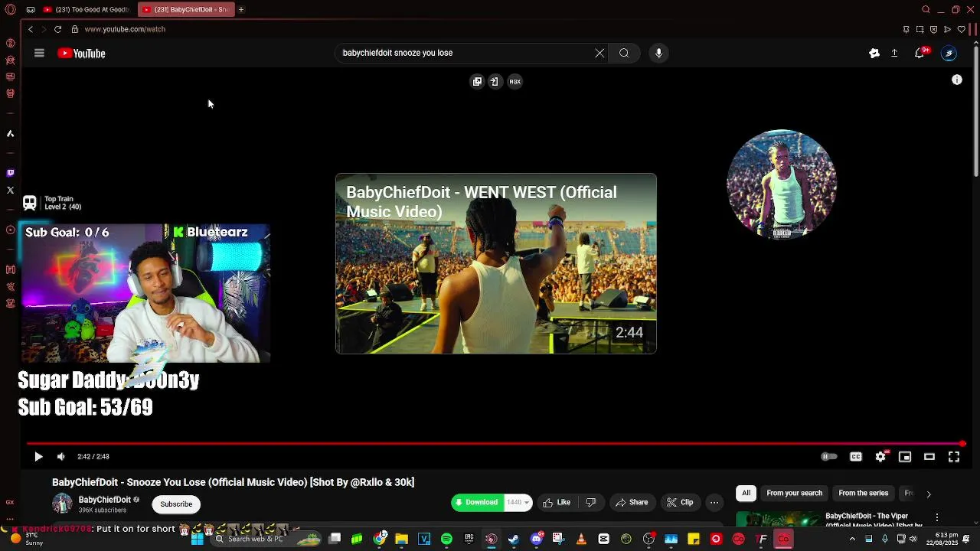The width and height of the screenshot is (980, 551).
Task: Click the green Download button
Action: (477, 503)
